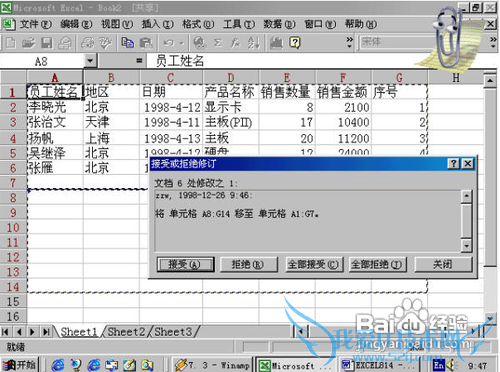Click horizontal scrollbar left arrow
This screenshot has height=372, width=500.
pyautogui.click(x=302, y=332)
